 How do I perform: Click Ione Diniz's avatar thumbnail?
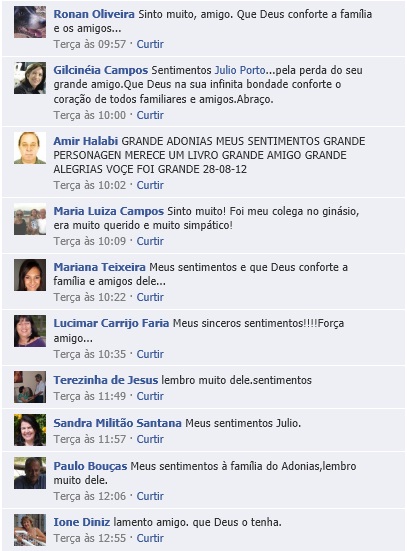30,530
